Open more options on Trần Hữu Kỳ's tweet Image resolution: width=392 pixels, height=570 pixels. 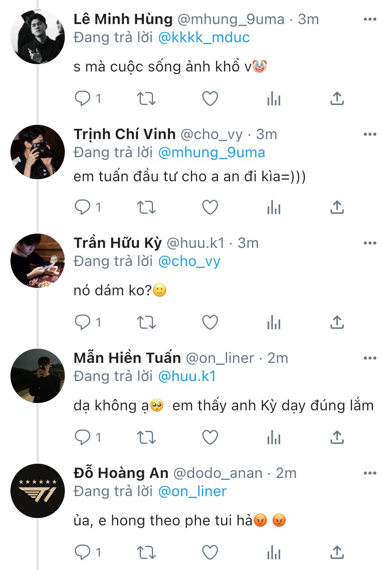point(370,243)
